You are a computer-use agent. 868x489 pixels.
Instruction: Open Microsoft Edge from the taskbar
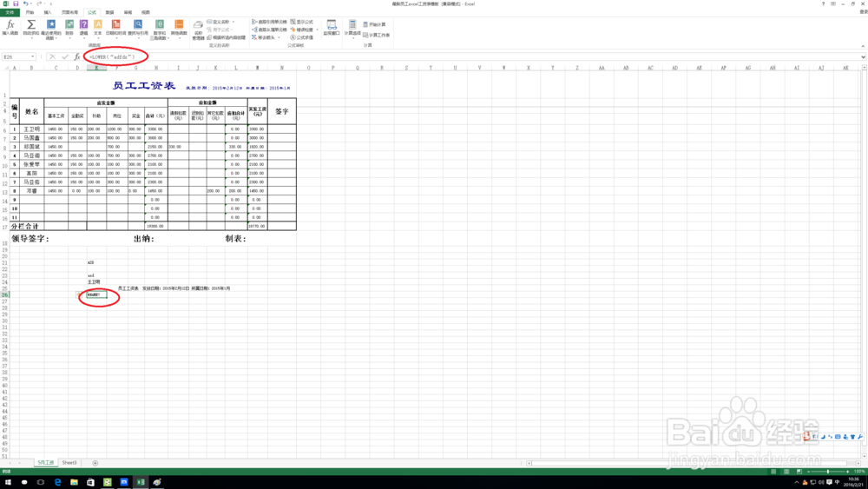click(57, 482)
